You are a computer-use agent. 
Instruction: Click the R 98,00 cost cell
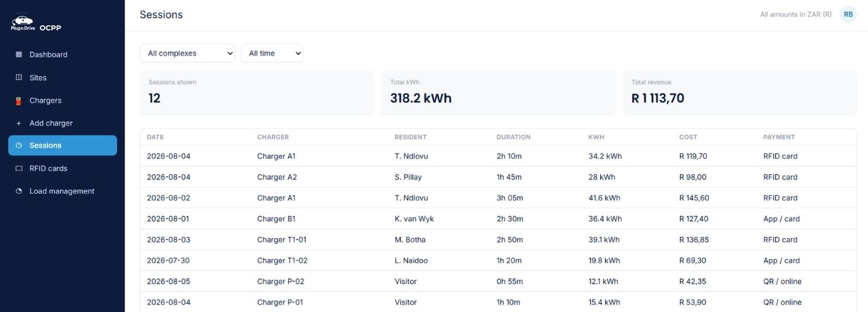[x=692, y=177]
